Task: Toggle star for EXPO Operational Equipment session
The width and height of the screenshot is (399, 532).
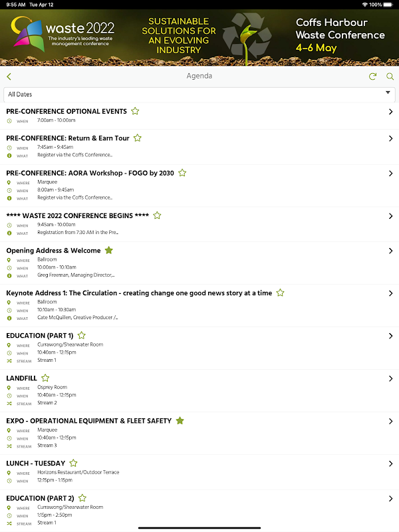Action: tap(180, 421)
